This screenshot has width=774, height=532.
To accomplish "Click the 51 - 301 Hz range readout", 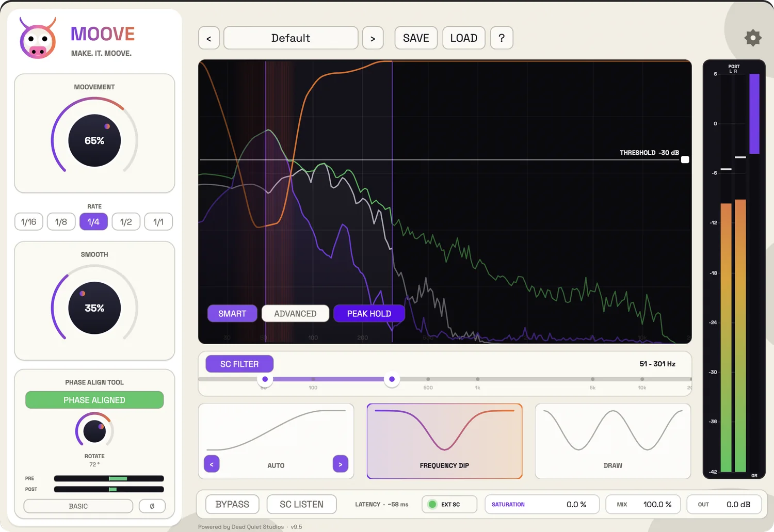I will (x=657, y=364).
